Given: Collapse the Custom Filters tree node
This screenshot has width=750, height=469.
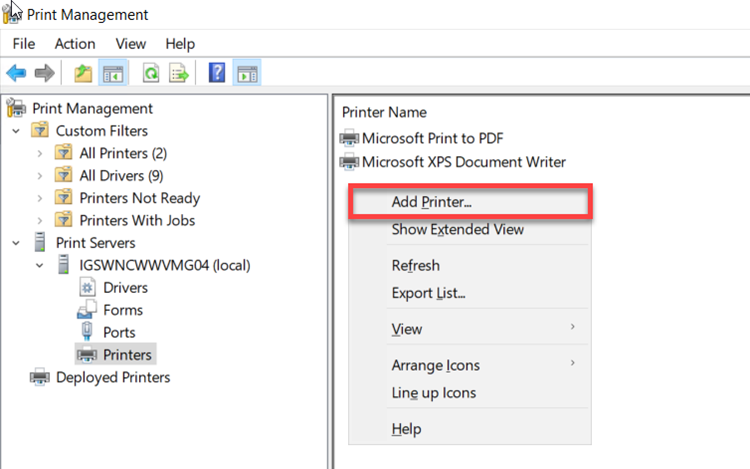Looking at the screenshot, I should click(16, 131).
